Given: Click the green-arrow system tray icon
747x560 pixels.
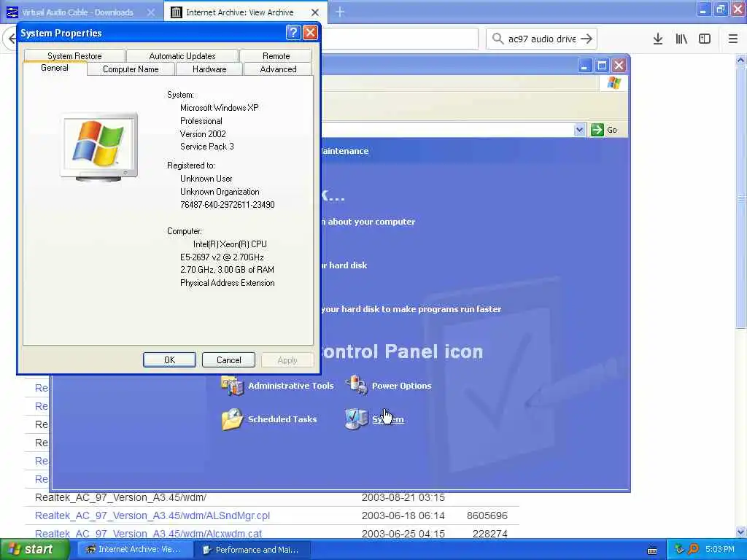Looking at the screenshot, I should [x=679, y=550].
